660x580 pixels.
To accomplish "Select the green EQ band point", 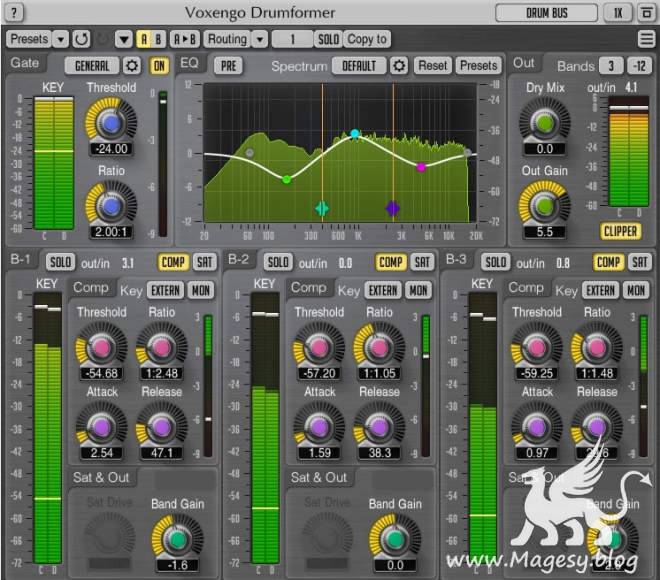I will point(286,180).
